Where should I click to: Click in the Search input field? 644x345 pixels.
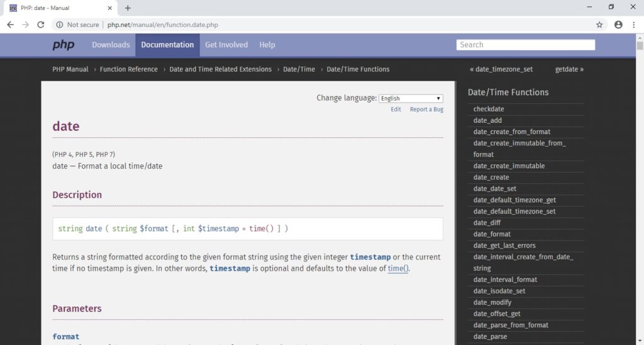(525, 45)
